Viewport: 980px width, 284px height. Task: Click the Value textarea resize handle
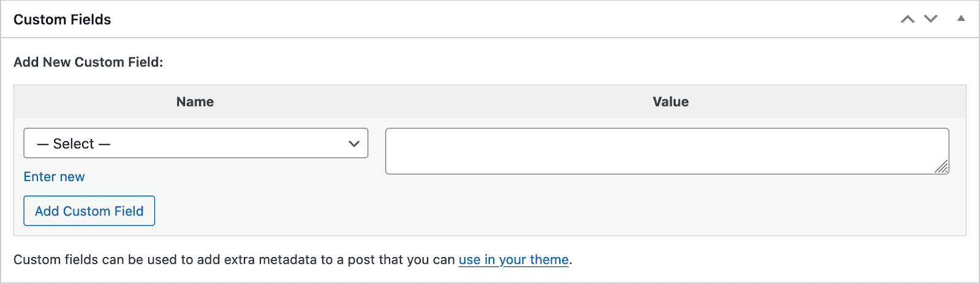pyautogui.click(x=942, y=167)
